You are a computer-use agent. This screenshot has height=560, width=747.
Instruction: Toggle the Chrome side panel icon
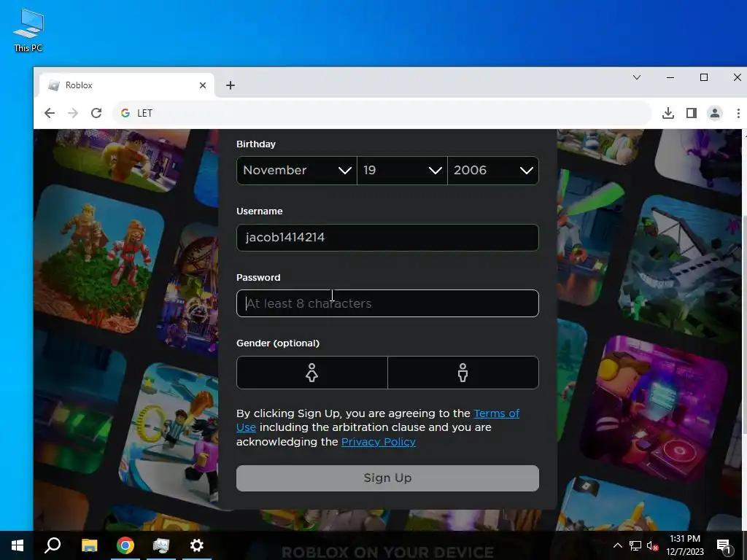coord(692,113)
